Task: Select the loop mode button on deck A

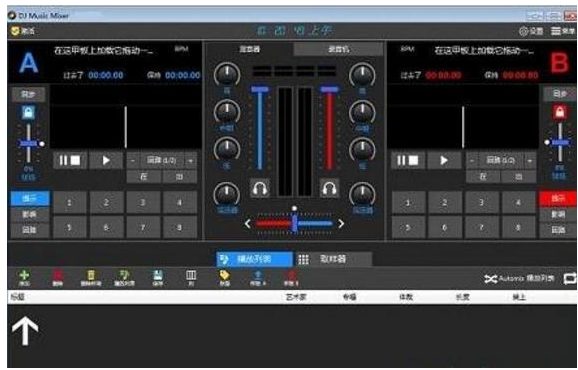Action: click(x=30, y=230)
